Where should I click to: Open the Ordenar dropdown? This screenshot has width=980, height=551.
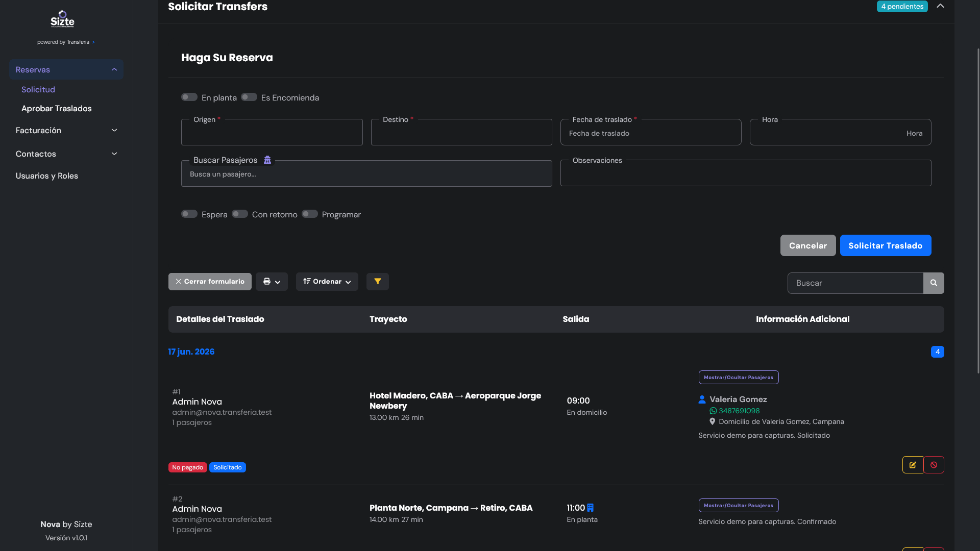tap(327, 282)
